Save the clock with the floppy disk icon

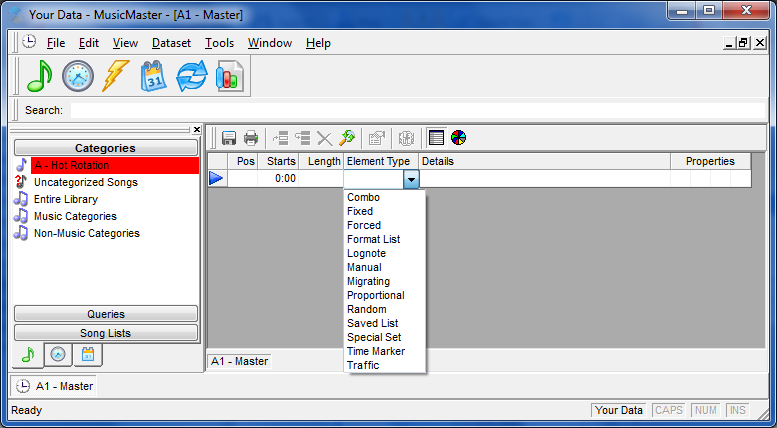[229, 138]
